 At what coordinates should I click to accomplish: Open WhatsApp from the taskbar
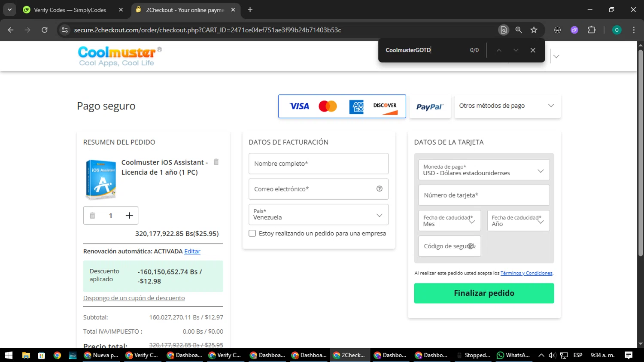(x=513, y=355)
